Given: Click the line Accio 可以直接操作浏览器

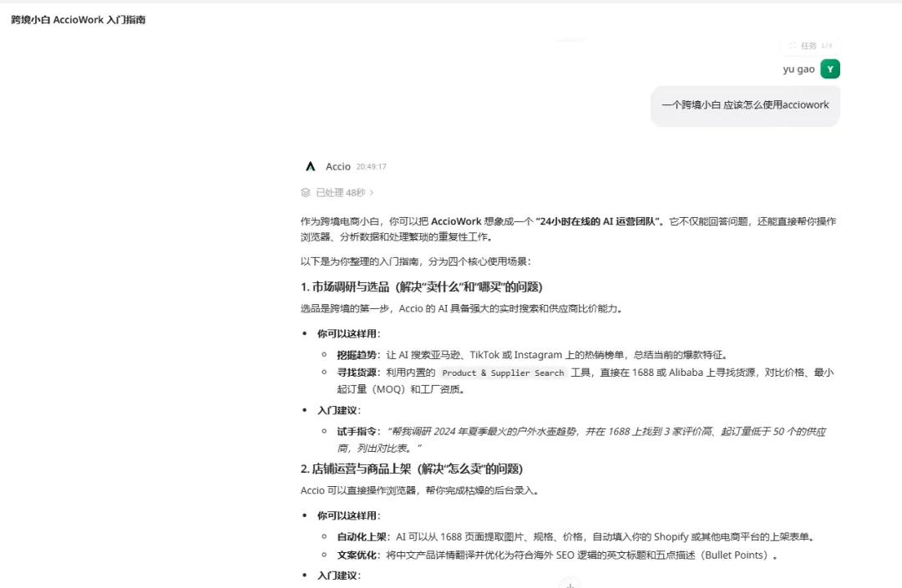Looking at the screenshot, I should coord(419,491).
